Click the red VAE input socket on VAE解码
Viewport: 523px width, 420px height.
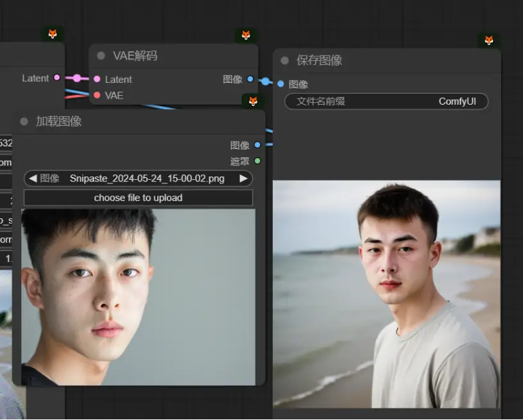coord(97,95)
